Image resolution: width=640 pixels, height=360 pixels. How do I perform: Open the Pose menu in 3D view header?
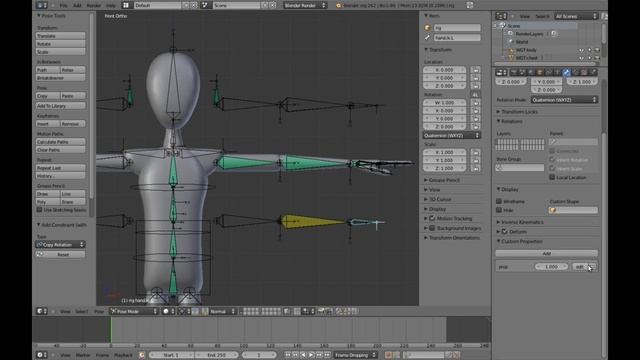(99, 311)
